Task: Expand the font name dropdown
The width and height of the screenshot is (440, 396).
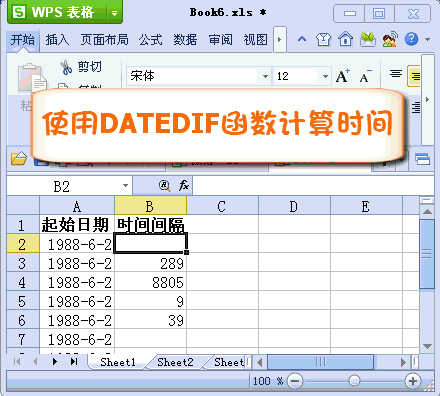Action: click(x=265, y=76)
